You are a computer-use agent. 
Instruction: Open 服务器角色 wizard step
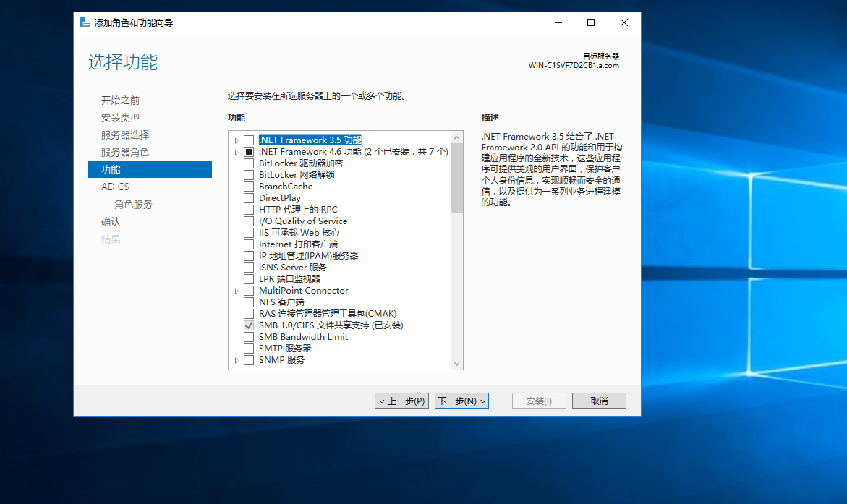coord(125,153)
